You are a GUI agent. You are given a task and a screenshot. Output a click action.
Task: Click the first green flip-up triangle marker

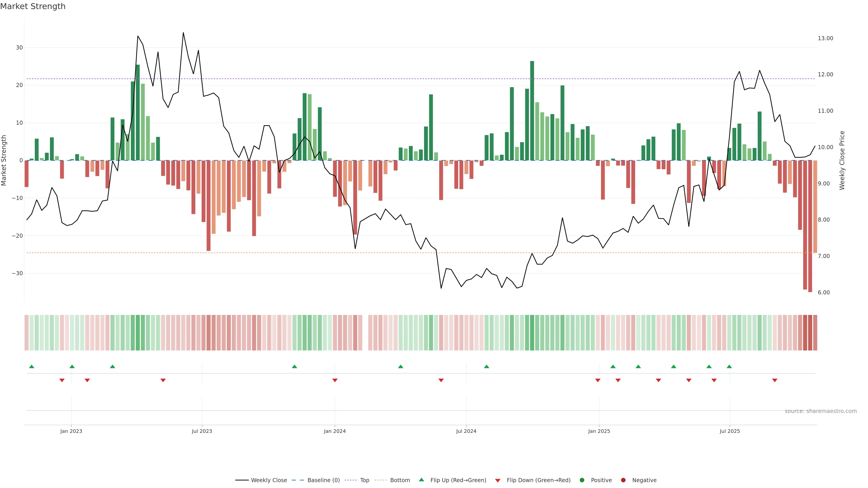(32, 366)
